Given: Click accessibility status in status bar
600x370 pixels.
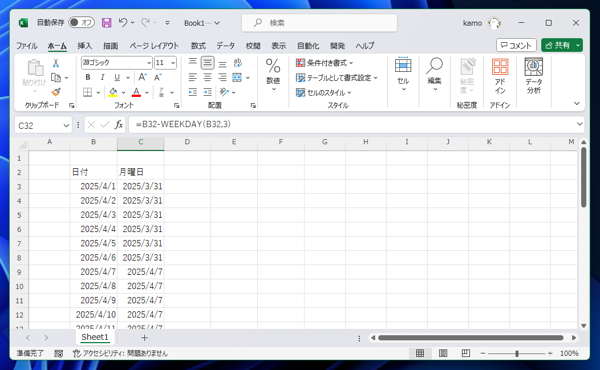Looking at the screenshot, I should click(x=120, y=353).
